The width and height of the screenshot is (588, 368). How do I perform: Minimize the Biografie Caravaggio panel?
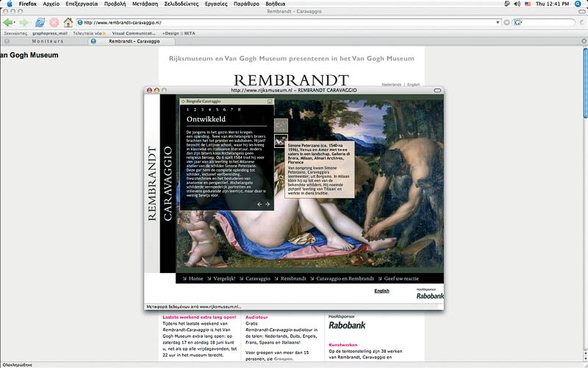coord(270,102)
